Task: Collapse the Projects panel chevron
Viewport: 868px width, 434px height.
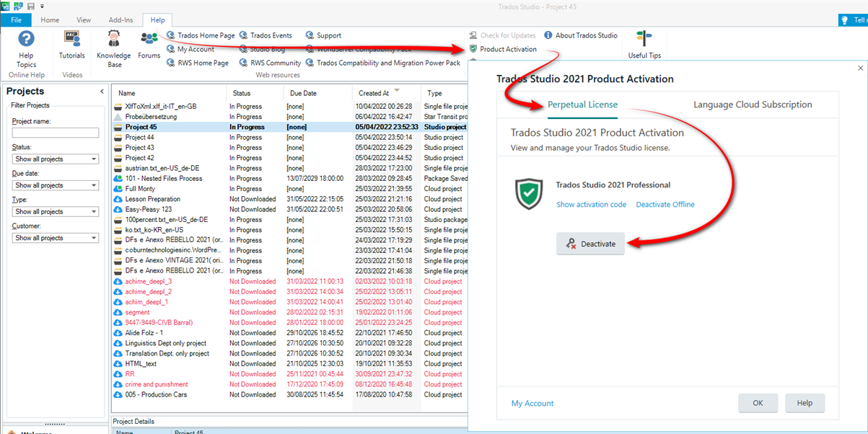Action: pyautogui.click(x=101, y=92)
